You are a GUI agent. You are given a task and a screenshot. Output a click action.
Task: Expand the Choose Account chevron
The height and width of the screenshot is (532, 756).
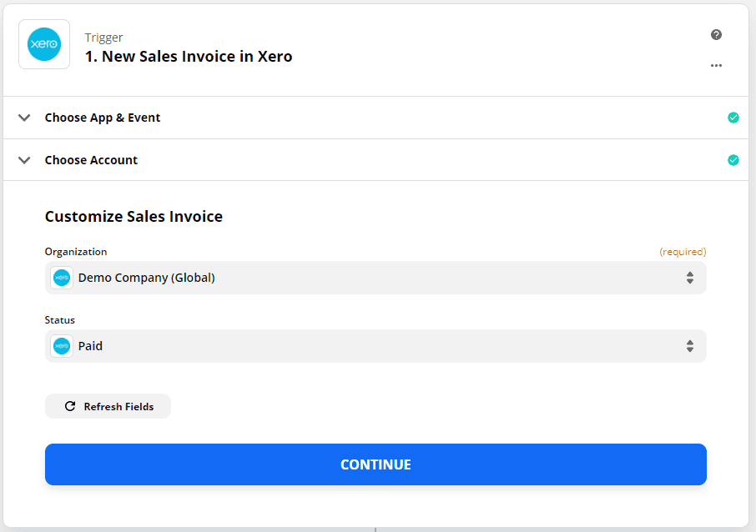pos(24,160)
